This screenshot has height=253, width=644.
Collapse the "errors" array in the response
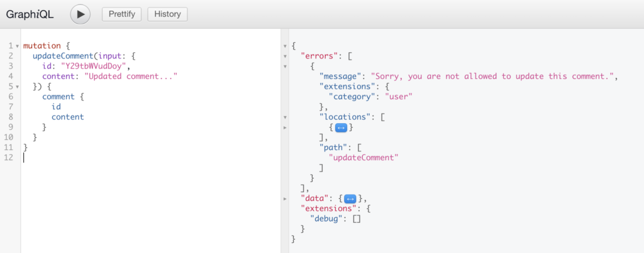[286, 57]
